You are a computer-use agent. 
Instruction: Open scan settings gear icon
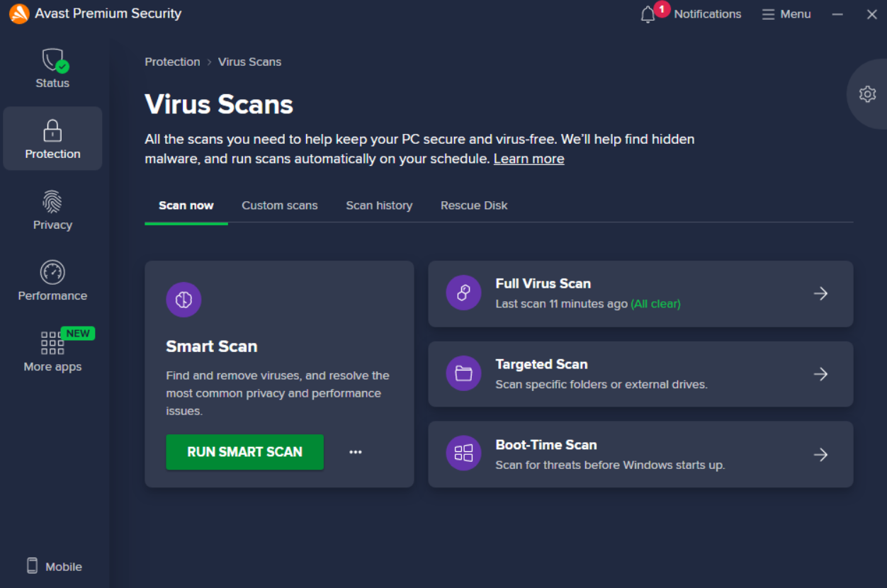click(867, 94)
